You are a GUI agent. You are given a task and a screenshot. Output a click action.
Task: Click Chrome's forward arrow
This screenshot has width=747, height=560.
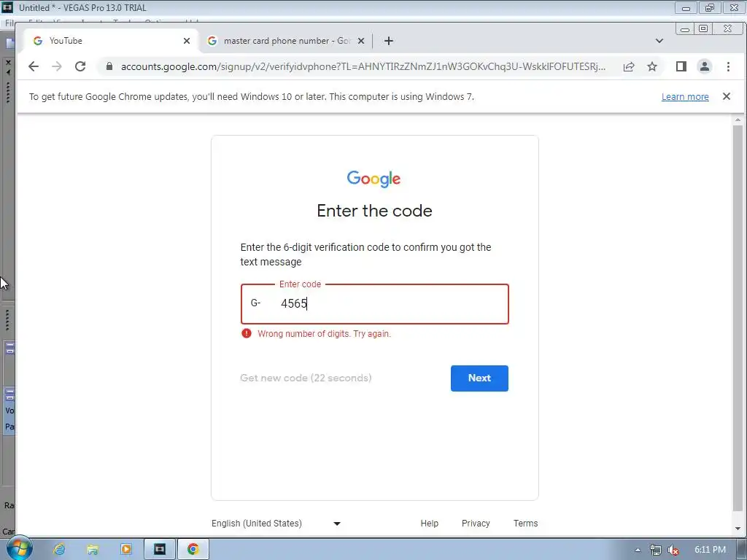click(57, 66)
